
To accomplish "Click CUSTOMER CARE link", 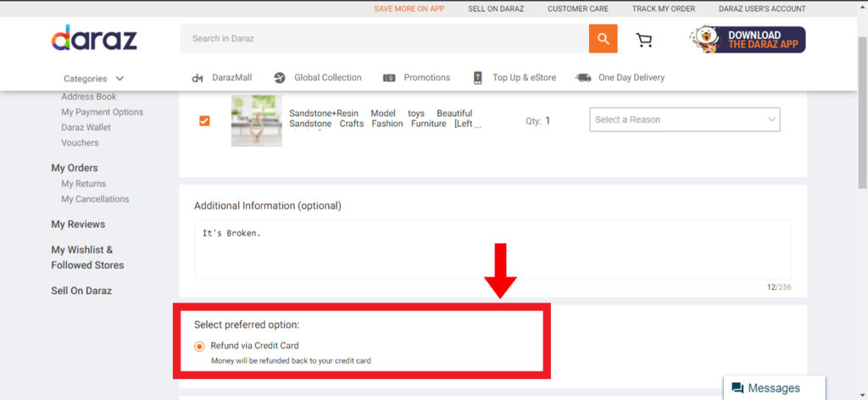I will [x=578, y=8].
